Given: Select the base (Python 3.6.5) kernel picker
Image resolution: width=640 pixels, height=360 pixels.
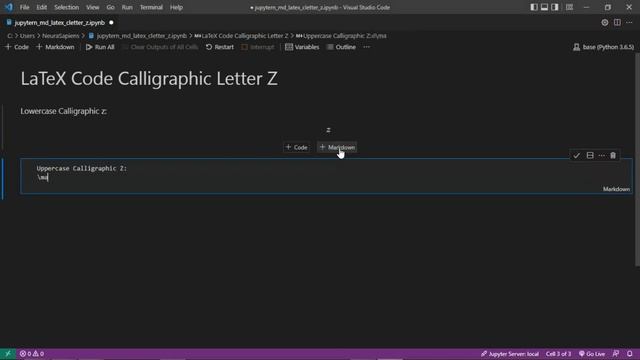Looking at the screenshot, I should click(604, 47).
